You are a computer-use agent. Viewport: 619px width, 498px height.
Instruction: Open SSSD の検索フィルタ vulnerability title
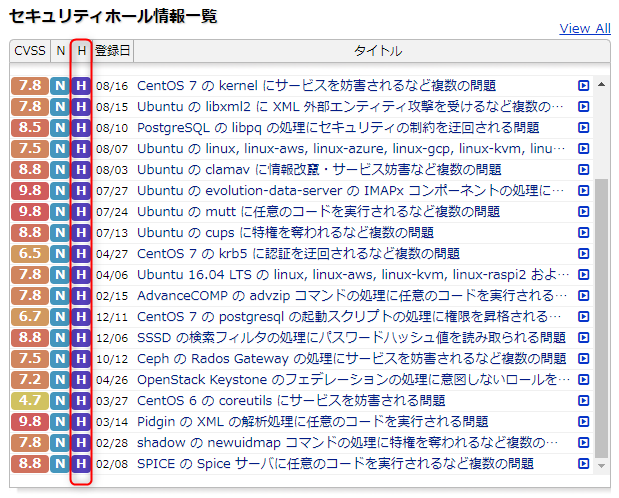[351, 338]
